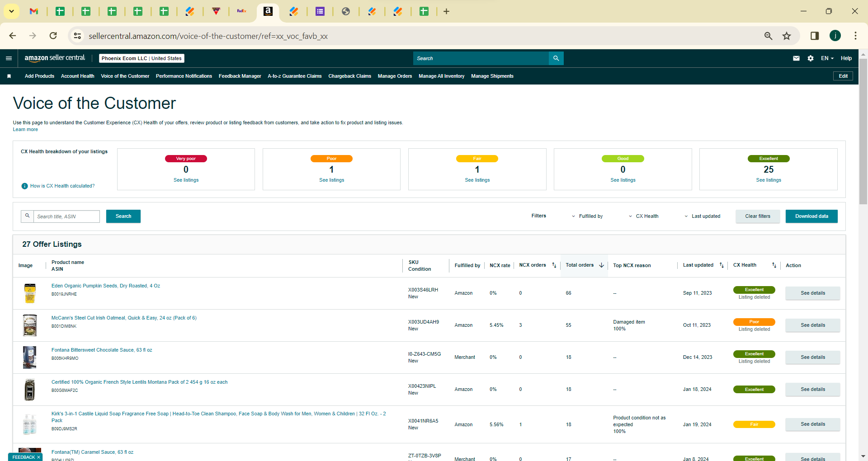
Task: Open the EN language dropdown
Action: tap(827, 58)
